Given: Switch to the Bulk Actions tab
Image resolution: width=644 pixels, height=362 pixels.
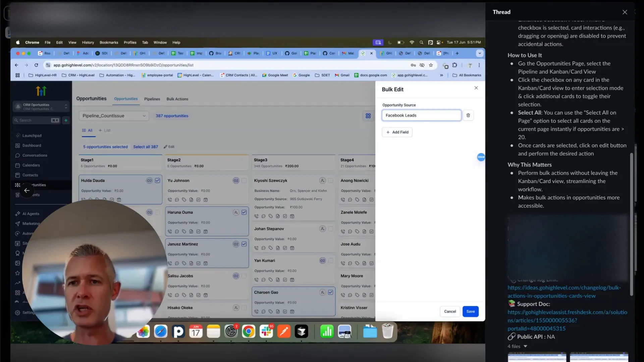Looking at the screenshot, I should (177, 99).
